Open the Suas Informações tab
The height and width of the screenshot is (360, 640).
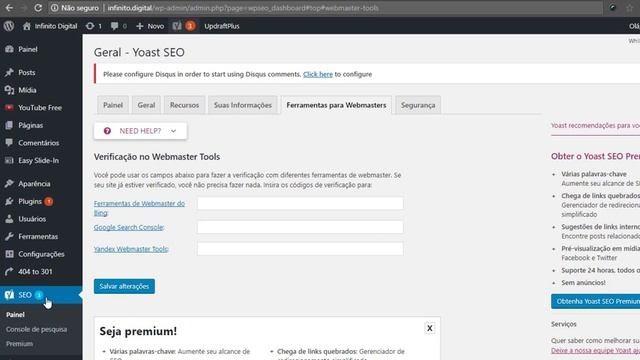click(x=243, y=105)
